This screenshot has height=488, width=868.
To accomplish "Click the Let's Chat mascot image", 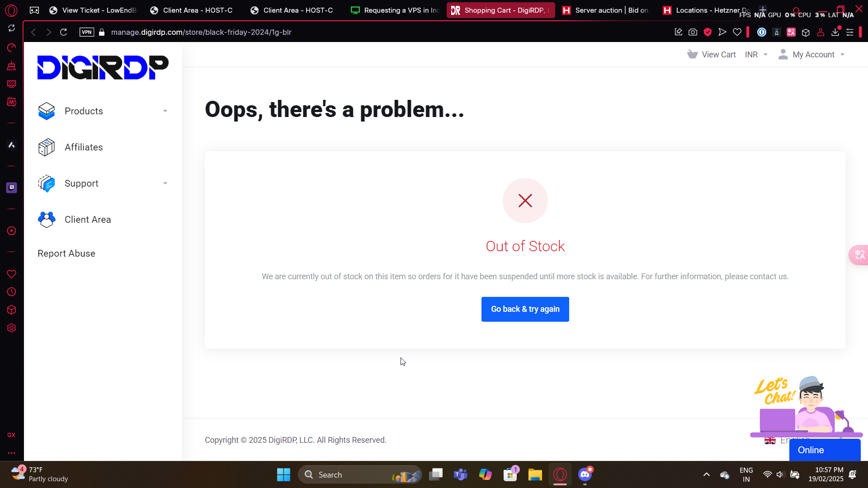I will pos(807,406).
